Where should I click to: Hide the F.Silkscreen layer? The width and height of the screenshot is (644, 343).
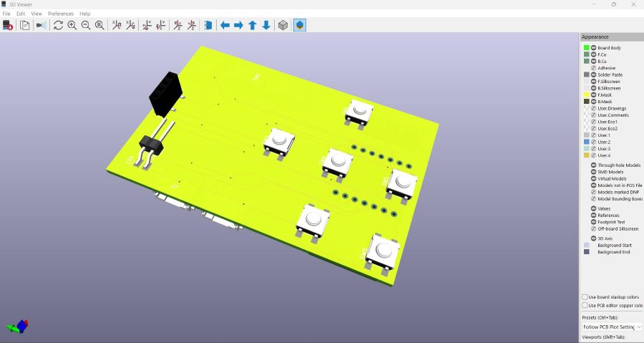tap(593, 82)
